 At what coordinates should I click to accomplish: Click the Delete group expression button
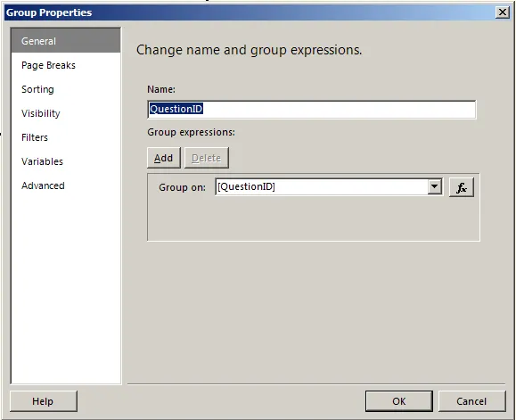[207, 158]
